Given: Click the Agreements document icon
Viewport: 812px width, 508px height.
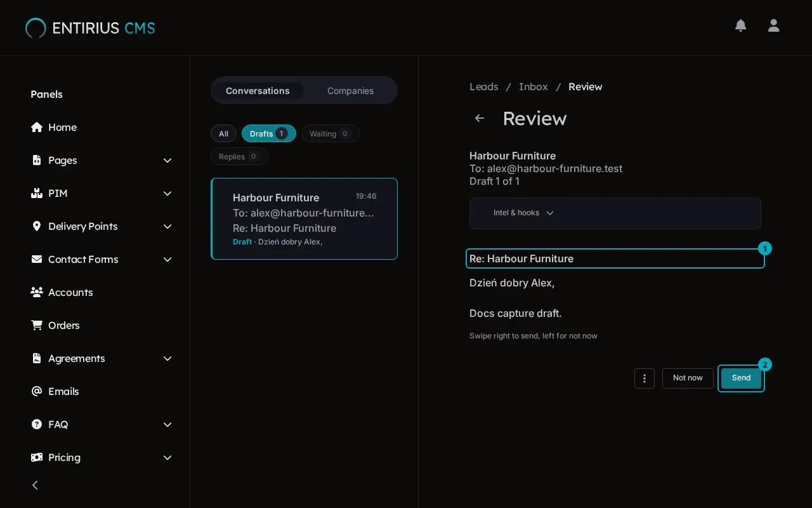Looking at the screenshot, I should [x=37, y=358].
